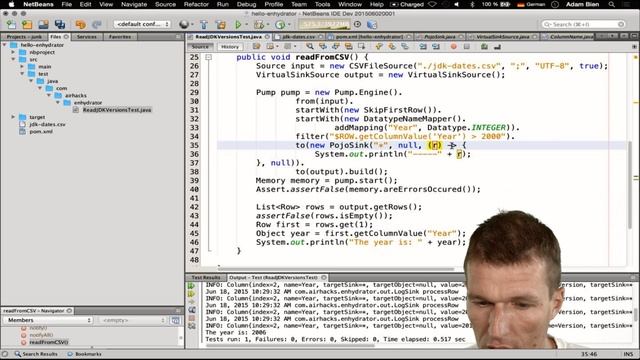Image resolution: width=640 pixels, height=360 pixels.
Task: Click the editor horizontal scrollbar
Action: click(x=337, y=269)
